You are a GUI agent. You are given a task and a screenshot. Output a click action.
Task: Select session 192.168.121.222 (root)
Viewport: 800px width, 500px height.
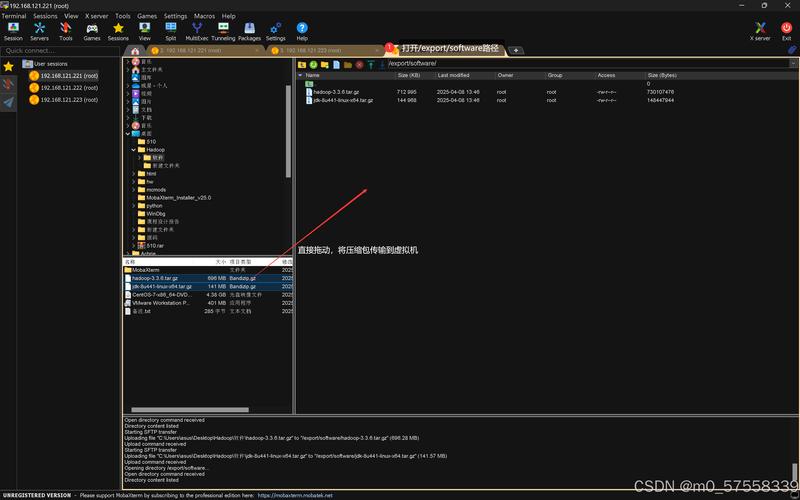(63, 88)
